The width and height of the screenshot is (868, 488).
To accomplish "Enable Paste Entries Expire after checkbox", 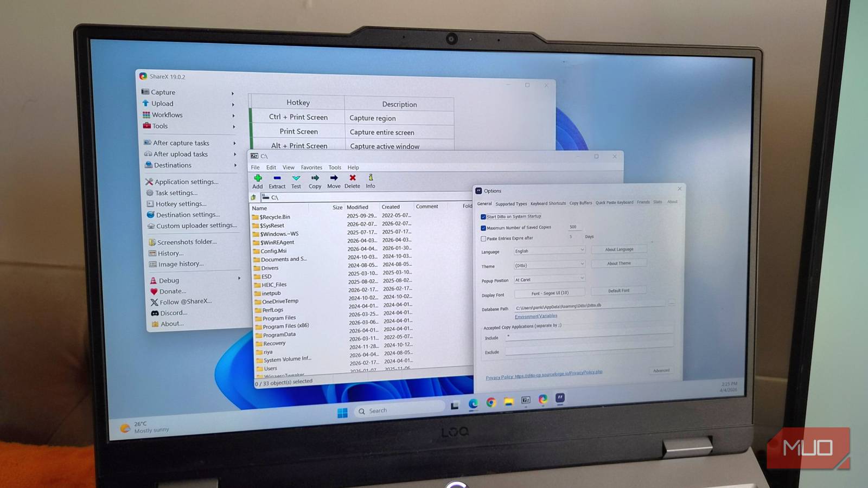I will [x=483, y=239].
